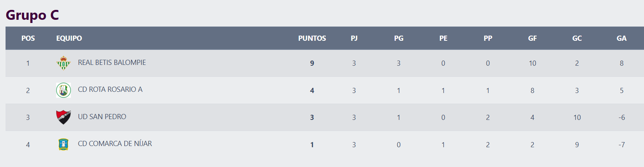This screenshot has height=167, width=644.
Task: Click the UD San Pedro shield icon
Action: coord(63,117)
